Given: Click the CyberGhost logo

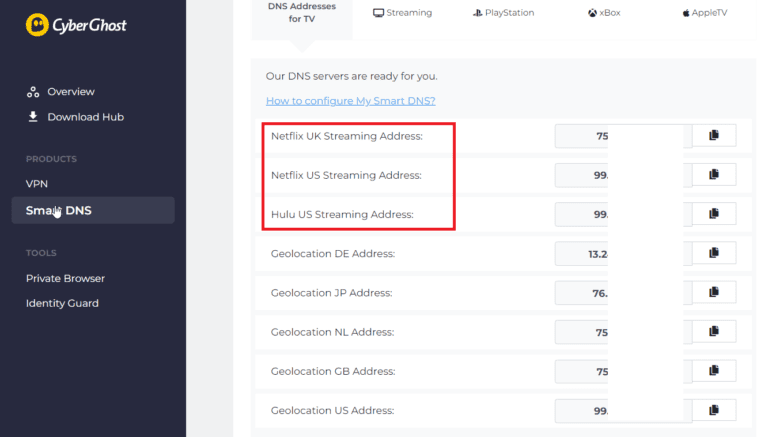Looking at the screenshot, I should 76,25.
